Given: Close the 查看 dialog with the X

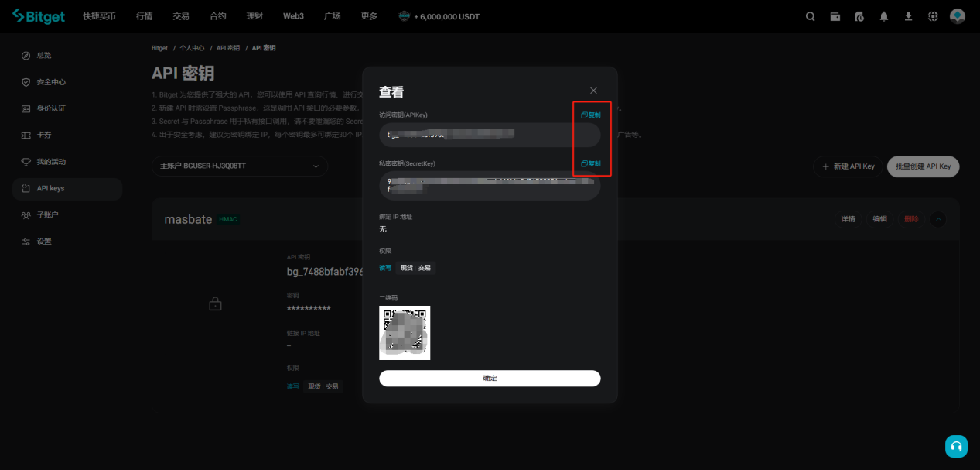Looking at the screenshot, I should pyautogui.click(x=593, y=91).
